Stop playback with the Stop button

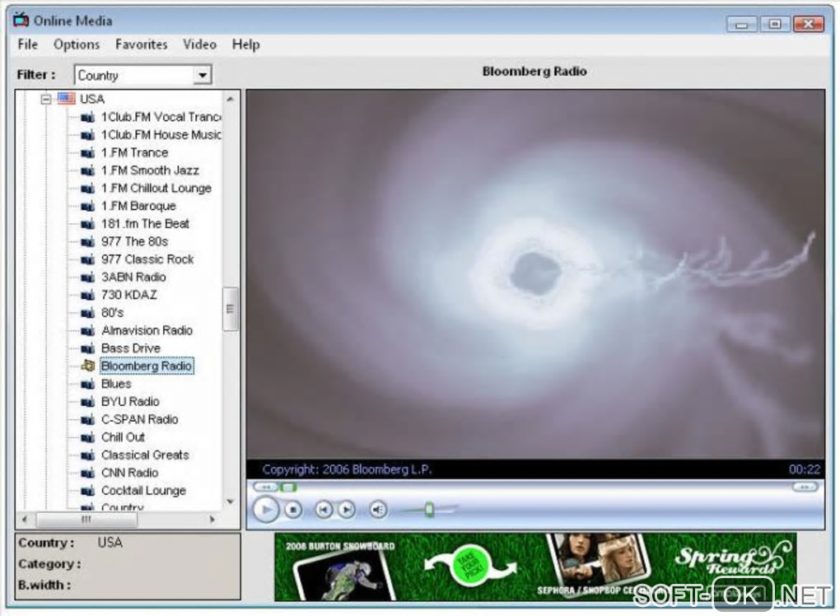[293, 510]
